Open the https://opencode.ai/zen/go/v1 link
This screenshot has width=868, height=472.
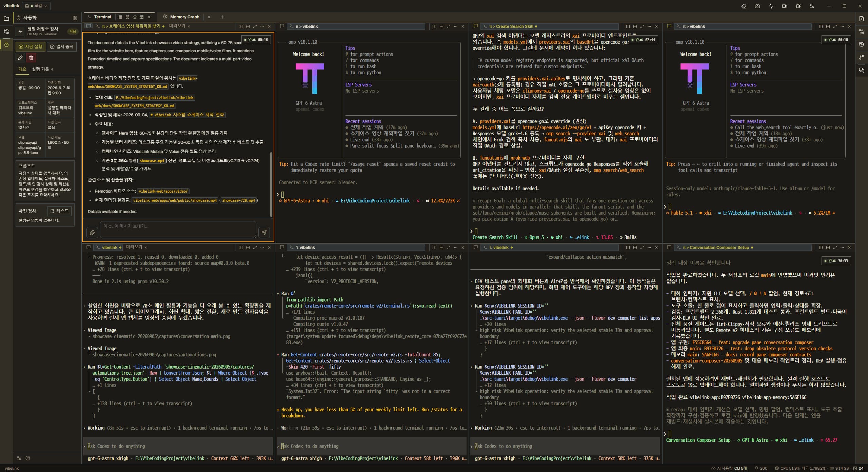tap(556, 127)
